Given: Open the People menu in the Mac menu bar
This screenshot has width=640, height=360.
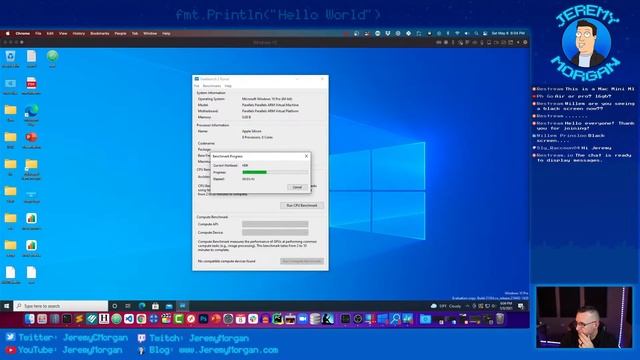Looking at the screenshot, I should (x=120, y=33).
